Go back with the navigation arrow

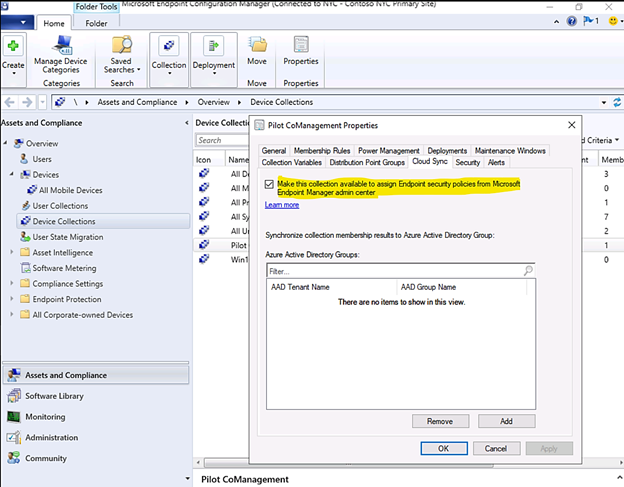click(x=10, y=102)
